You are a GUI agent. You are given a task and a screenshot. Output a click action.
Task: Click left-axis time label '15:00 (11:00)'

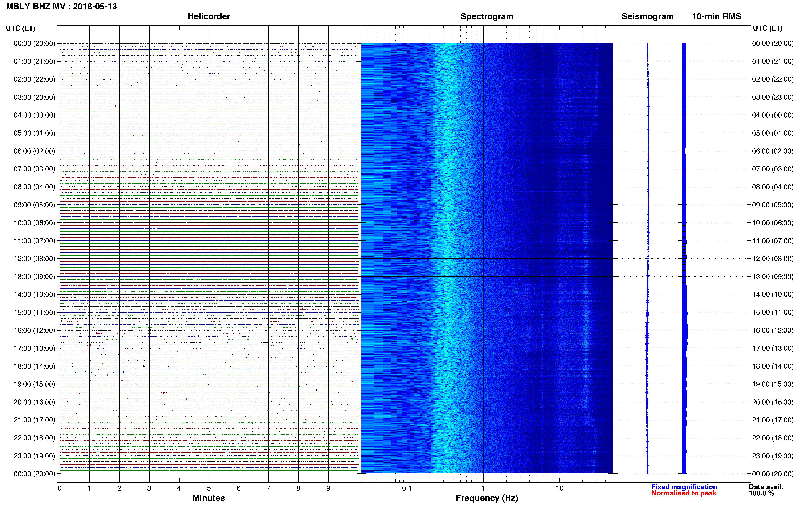pyautogui.click(x=34, y=312)
